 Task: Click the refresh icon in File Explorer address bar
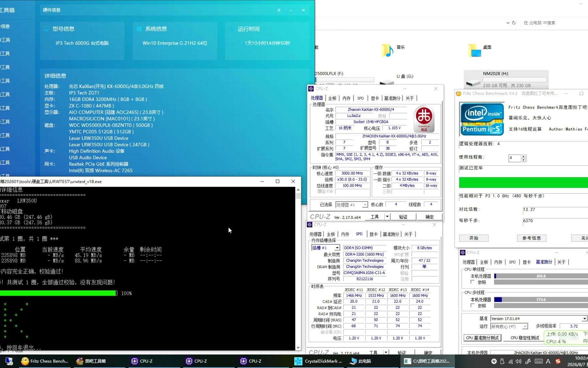514,23
